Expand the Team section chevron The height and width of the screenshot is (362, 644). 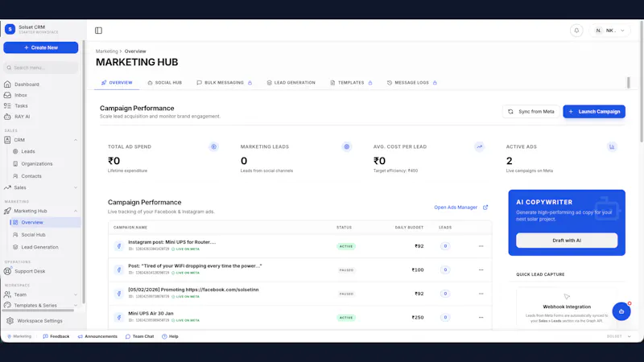76,294
